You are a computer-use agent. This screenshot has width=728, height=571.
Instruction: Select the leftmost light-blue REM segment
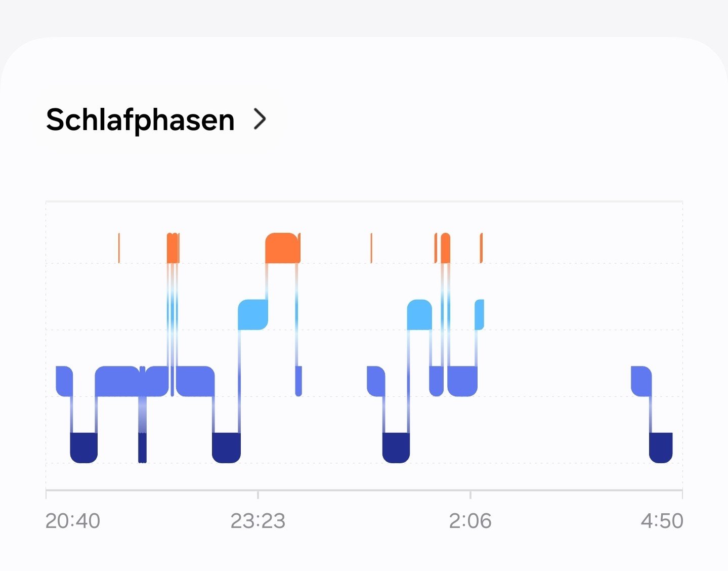click(252, 314)
